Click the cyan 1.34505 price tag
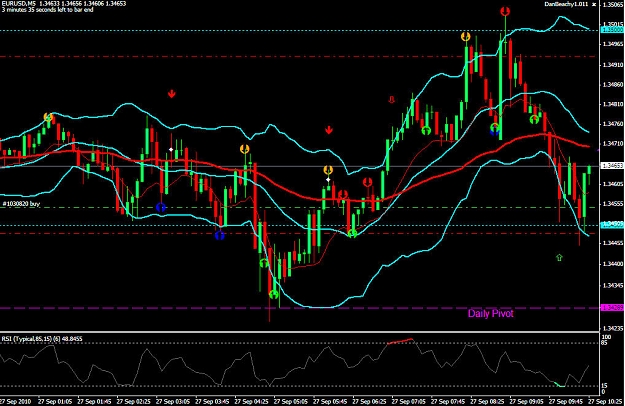The image size is (625, 406). [x=612, y=225]
